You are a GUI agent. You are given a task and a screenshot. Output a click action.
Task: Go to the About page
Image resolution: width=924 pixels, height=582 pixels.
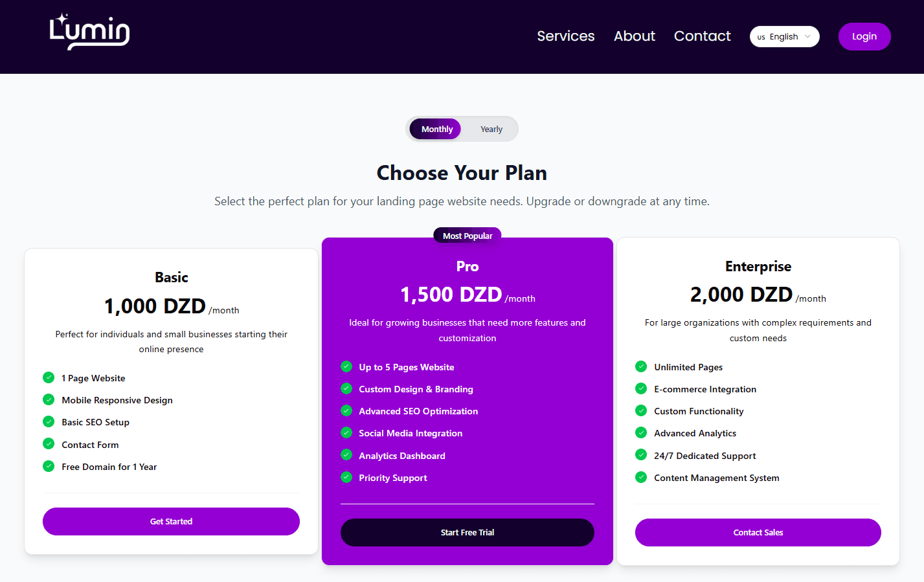(x=635, y=36)
